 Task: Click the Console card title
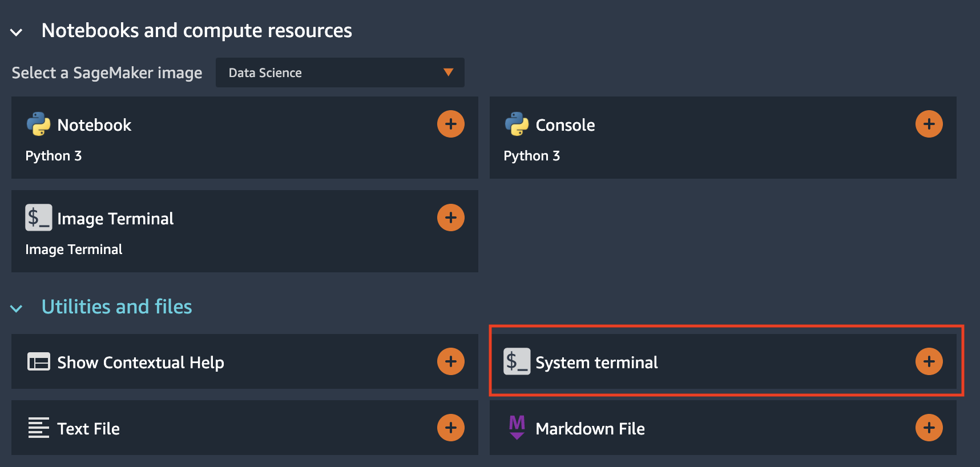coord(566,125)
